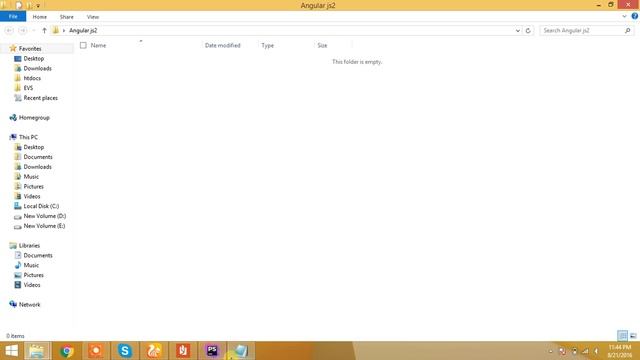The image size is (640, 360).
Task: Open the recent locations dropdown arrow
Action: pyautogui.click(x=34, y=31)
